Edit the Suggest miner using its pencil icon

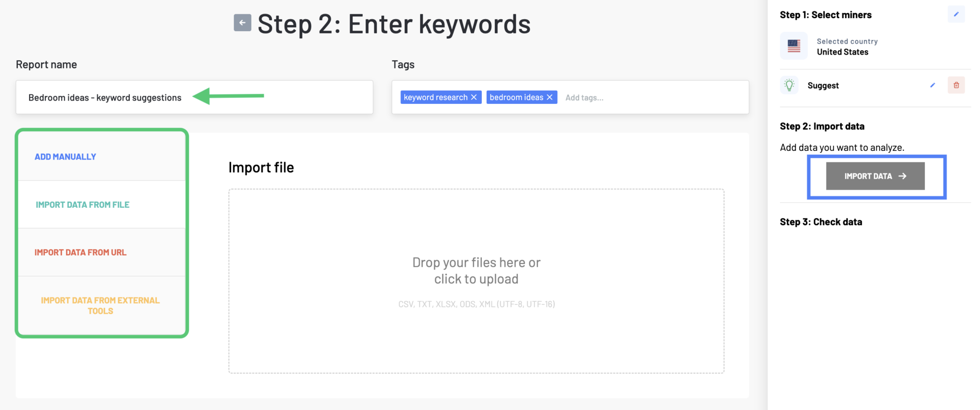tap(932, 85)
